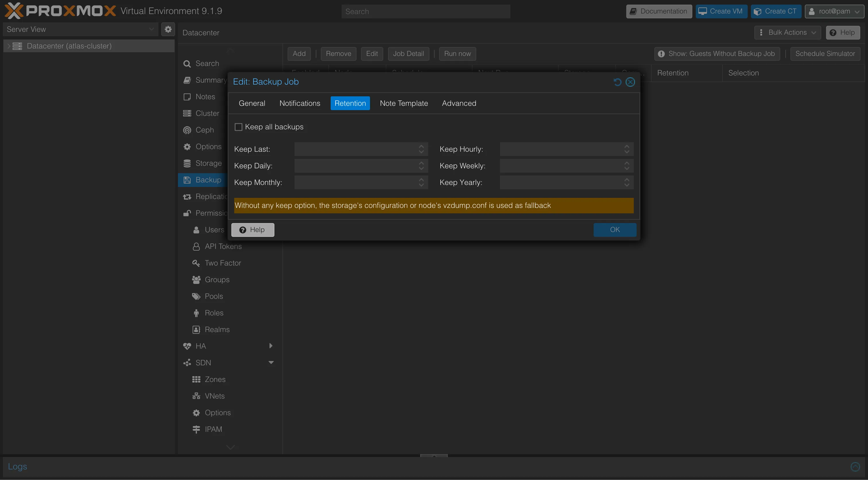Reset the Edit Backup Job dialog

point(617,82)
